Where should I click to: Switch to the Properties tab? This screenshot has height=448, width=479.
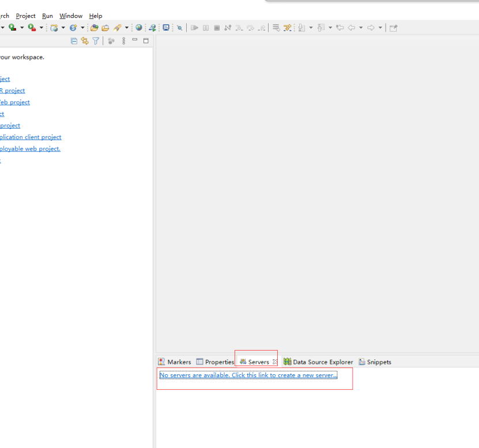click(216, 362)
